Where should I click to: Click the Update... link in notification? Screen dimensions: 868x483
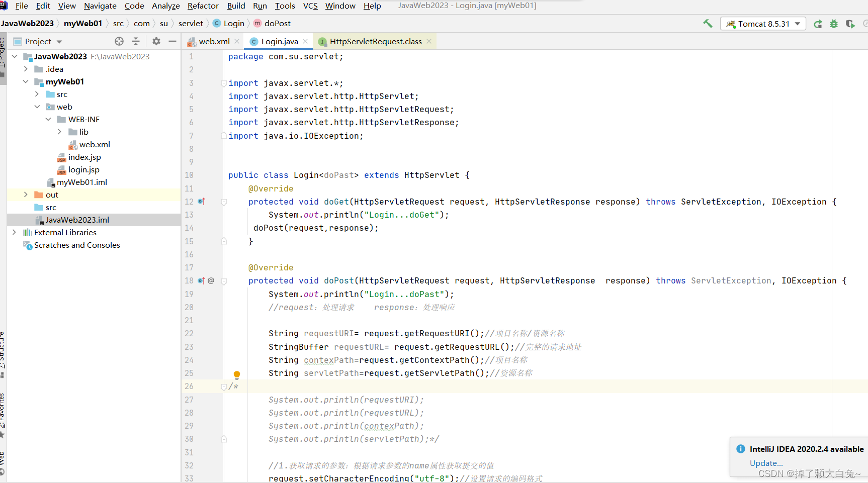[x=766, y=463]
